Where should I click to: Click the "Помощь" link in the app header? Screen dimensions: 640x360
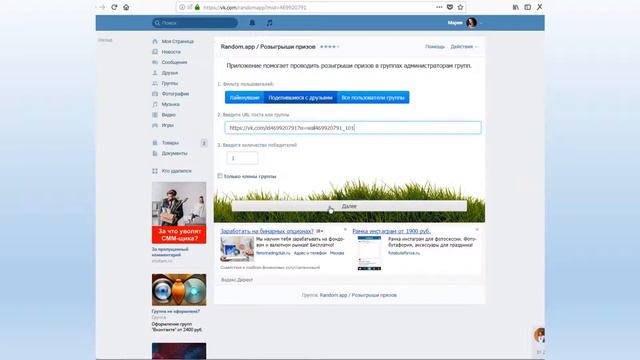(x=435, y=47)
